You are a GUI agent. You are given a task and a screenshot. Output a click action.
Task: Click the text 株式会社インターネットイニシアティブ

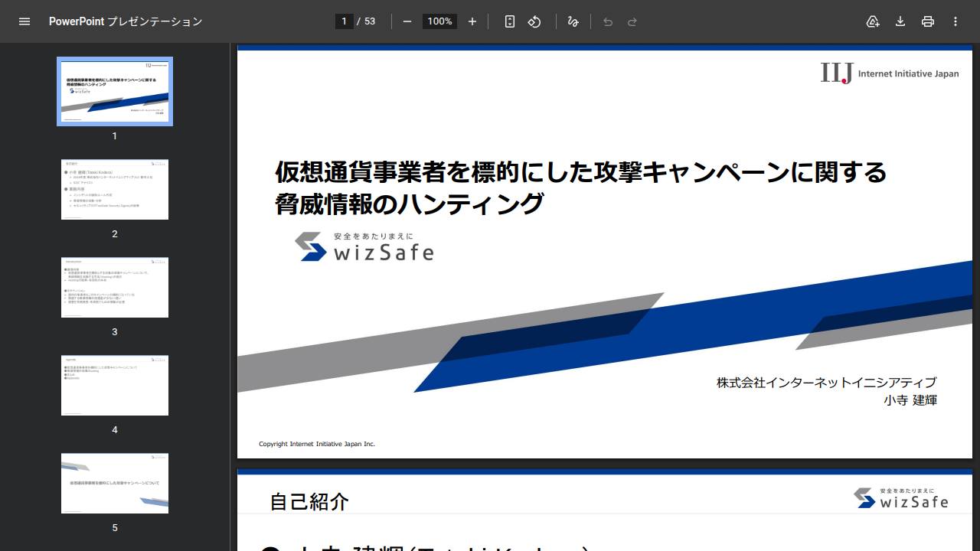[x=826, y=383]
